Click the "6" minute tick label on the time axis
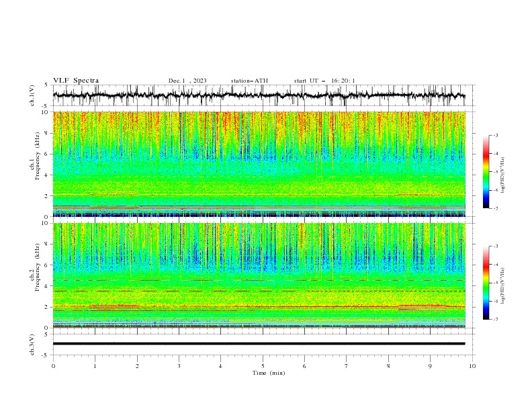 tap(304, 366)
